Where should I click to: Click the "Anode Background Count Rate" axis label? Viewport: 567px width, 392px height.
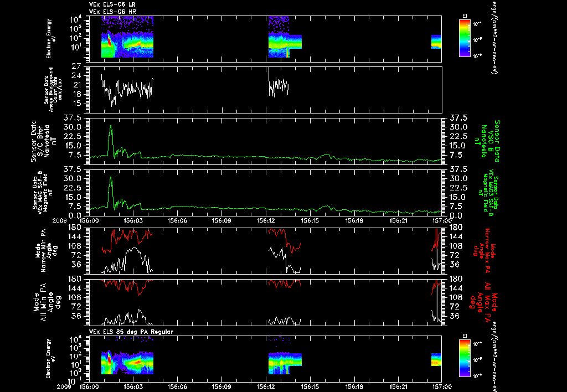pyautogui.click(x=53, y=90)
